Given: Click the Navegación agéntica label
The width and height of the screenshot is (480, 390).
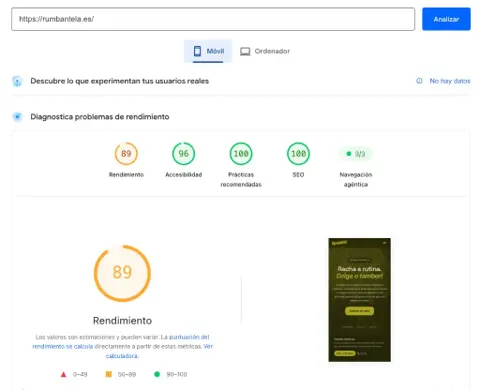Looking at the screenshot, I should [x=356, y=179].
